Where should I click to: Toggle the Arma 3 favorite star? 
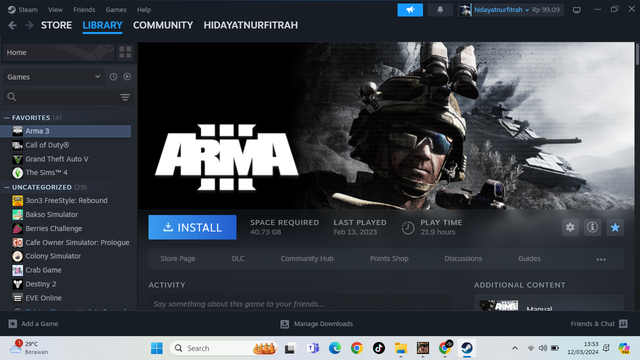tap(615, 227)
